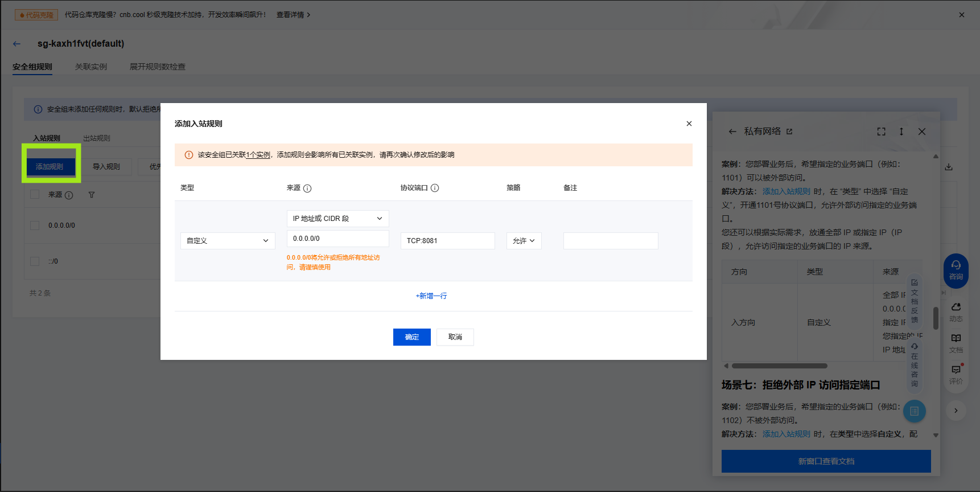The image size is (980, 492).
Task: Open 私有网络 doc in external window icon
Action: [x=789, y=132]
